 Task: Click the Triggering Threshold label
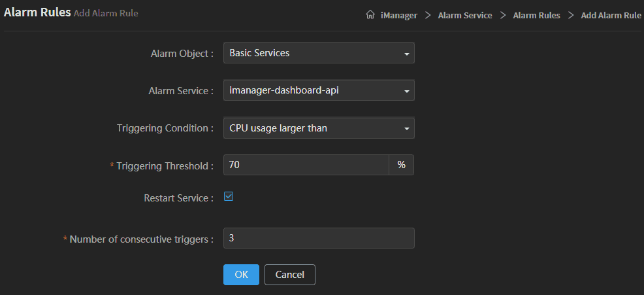coord(165,166)
